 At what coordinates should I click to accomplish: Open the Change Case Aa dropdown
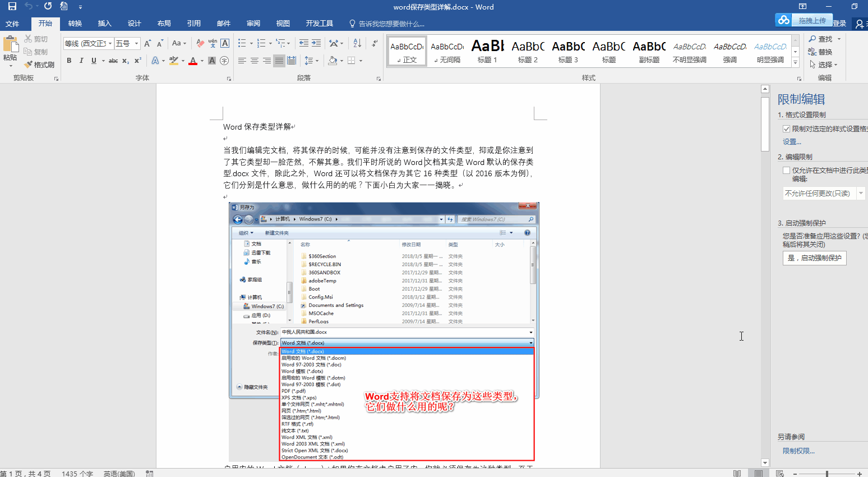pyautogui.click(x=179, y=43)
